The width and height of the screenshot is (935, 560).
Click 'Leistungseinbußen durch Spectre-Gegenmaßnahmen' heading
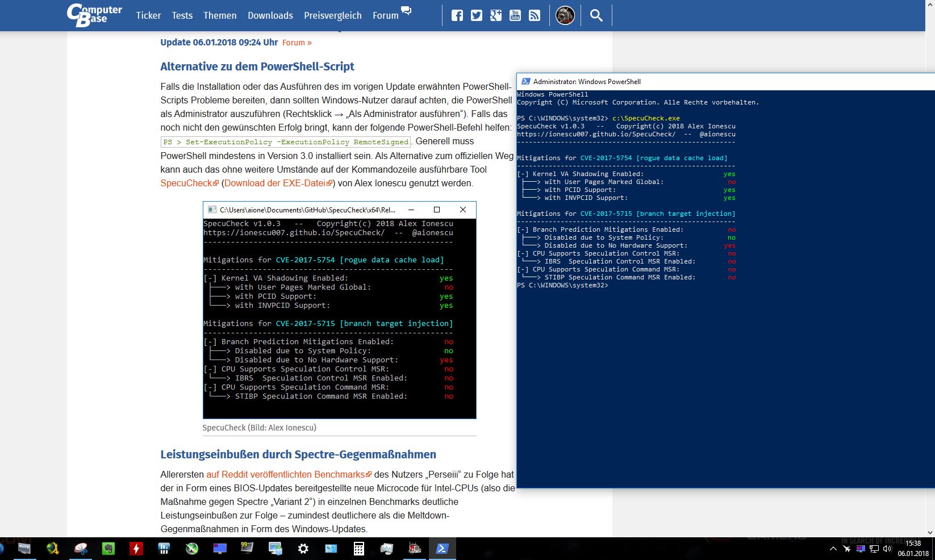[x=298, y=454]
